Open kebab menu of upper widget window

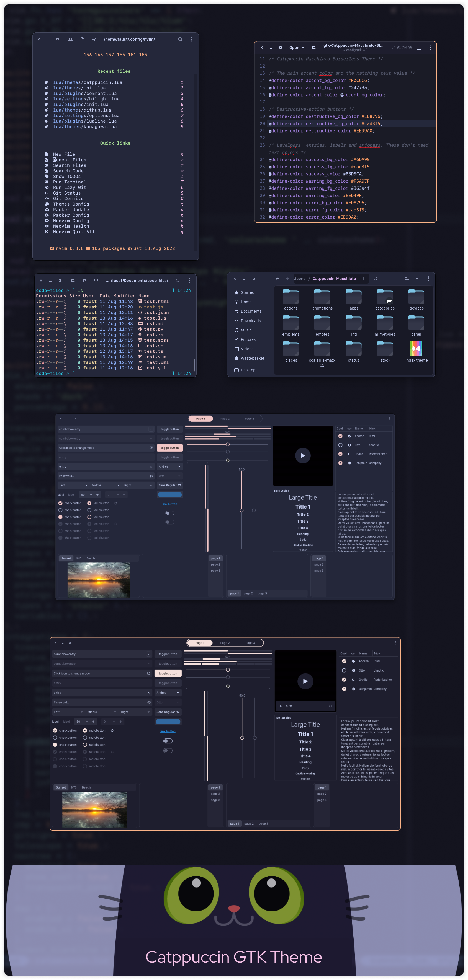pyautogui.click(x=390, y=418)
